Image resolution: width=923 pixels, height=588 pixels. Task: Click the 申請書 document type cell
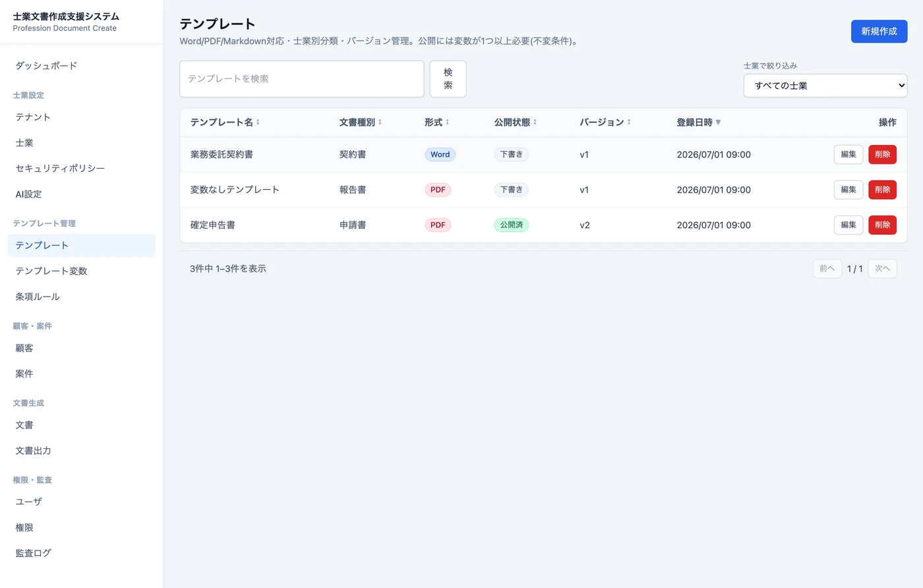click(x=353, y=225)
